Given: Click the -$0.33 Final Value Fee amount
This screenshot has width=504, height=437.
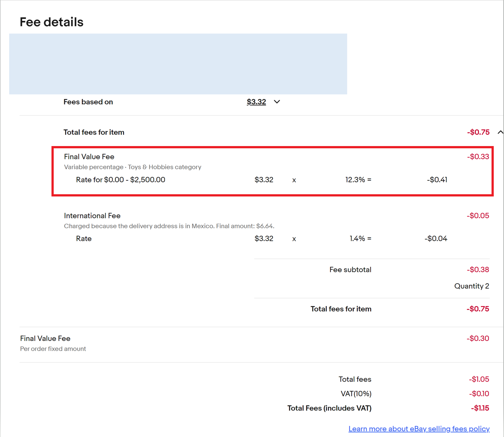Looking at the screenshot, I should click(x=478, y=156).
